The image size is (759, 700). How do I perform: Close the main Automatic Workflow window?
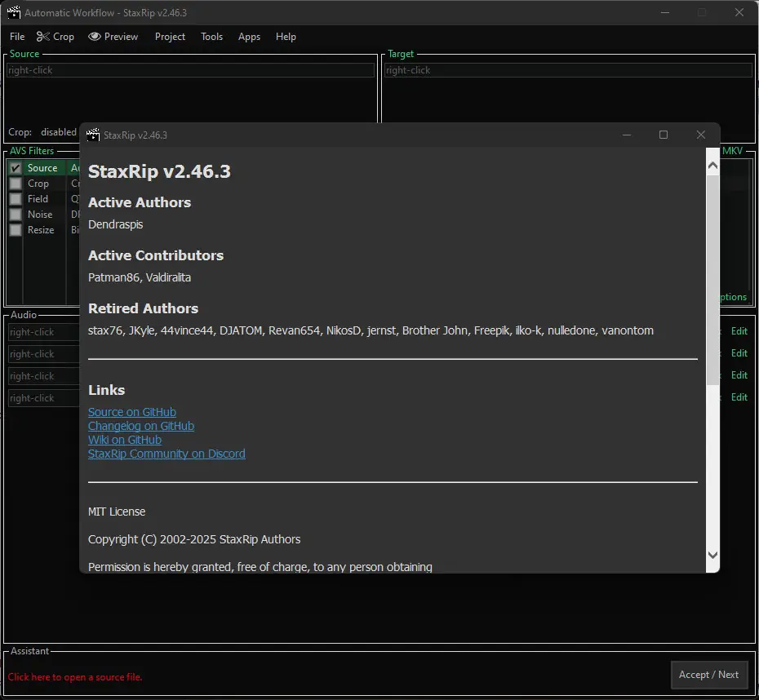(x=739, y=12)
